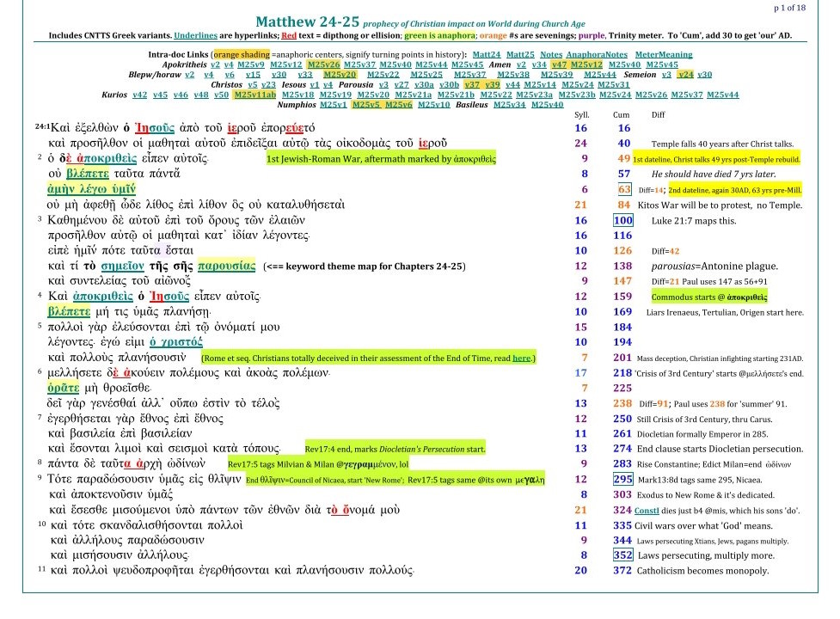Click the M25v19 link
Screen dimensions: 840x619
(335, 95)
